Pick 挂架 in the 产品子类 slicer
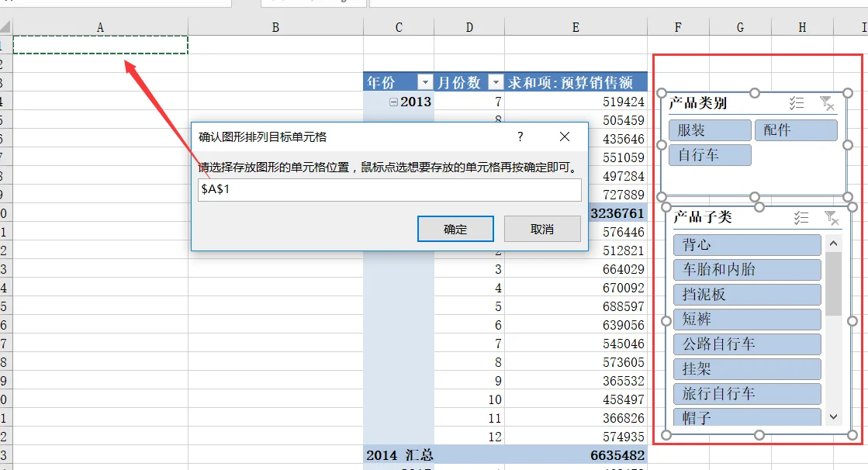Screen dimensions: 868x470 (x=747, y=369)
